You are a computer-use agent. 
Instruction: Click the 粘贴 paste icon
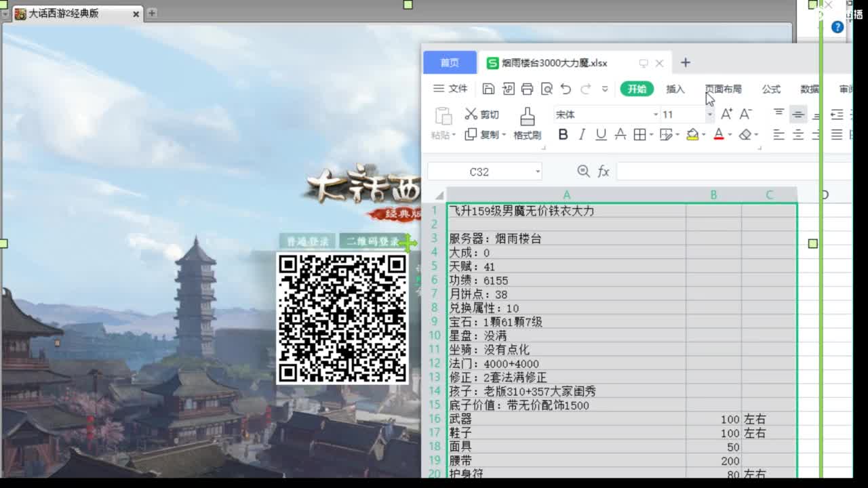pos(443,116)
